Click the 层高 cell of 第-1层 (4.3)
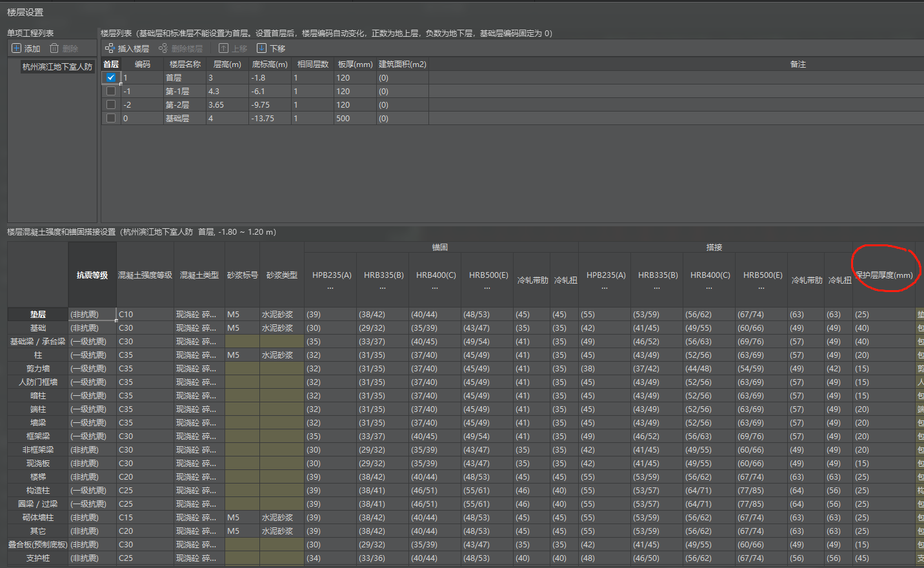Viewport: 924px width, 568px height. [x=227, y=91]
